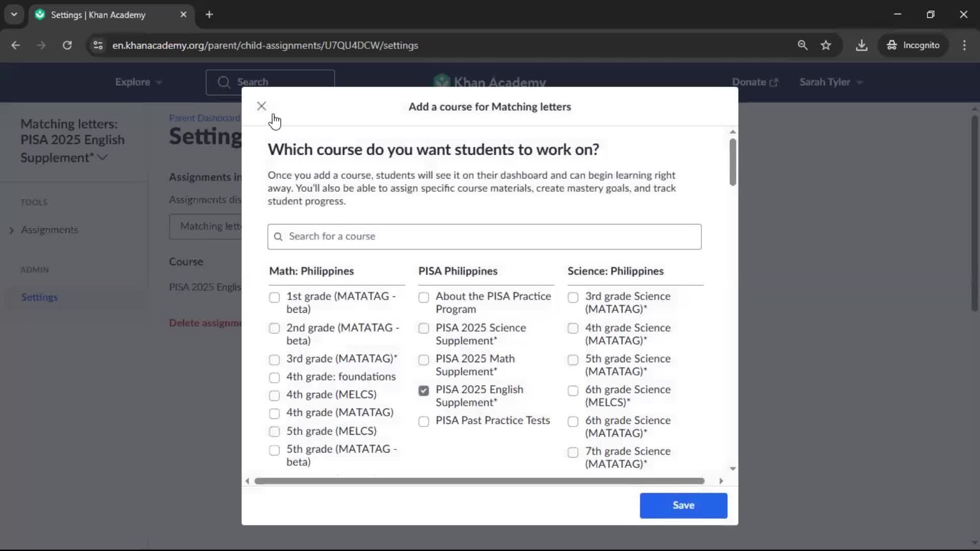Click the Donate link
The image size is (980, 551).
pos(755,82)
